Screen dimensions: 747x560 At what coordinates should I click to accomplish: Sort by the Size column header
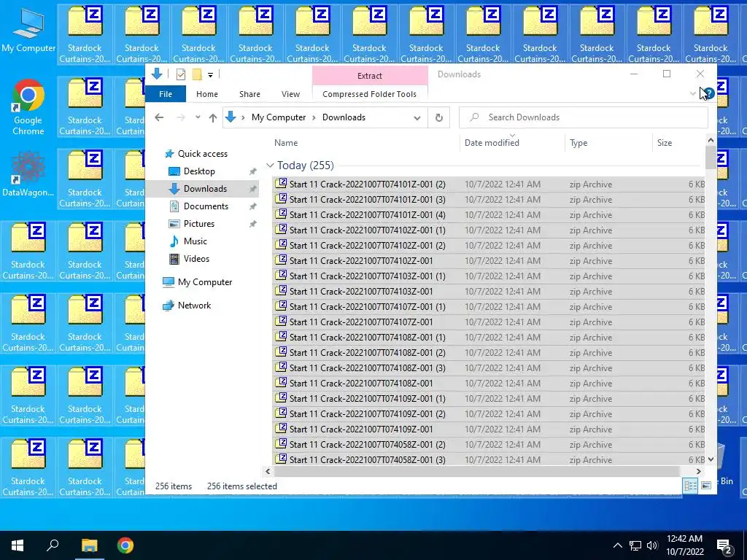coord(664,142)
